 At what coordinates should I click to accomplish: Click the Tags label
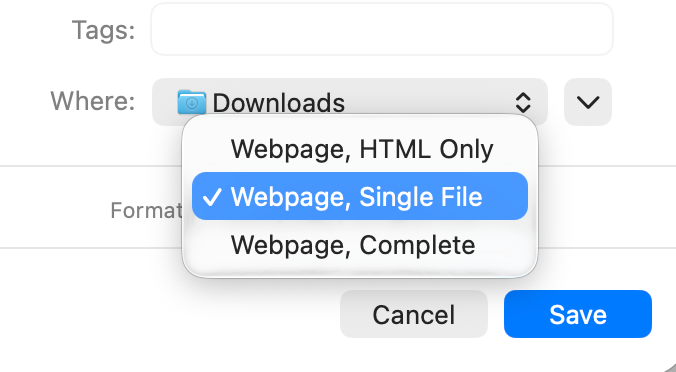tap(103, 31)
